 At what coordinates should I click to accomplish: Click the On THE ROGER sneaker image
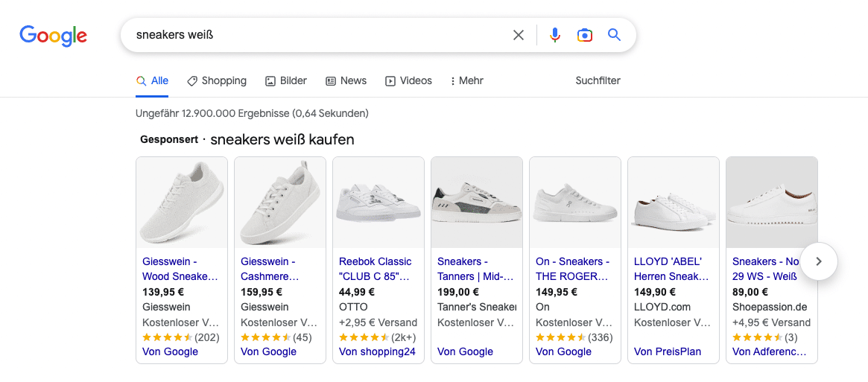click(575, 203)
